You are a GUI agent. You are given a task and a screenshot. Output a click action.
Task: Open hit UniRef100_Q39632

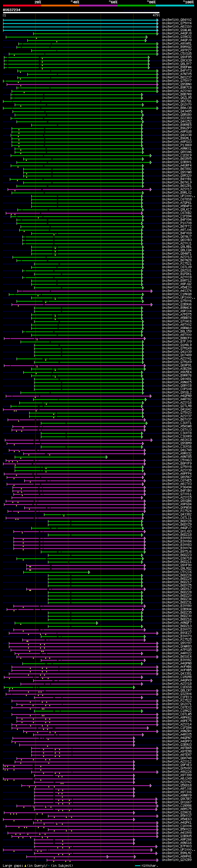[177, 37]
